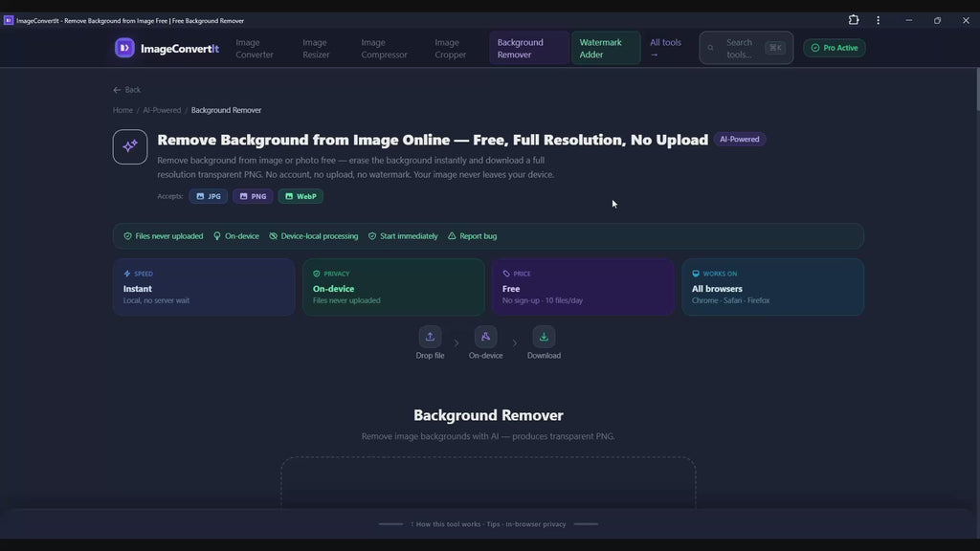Click the Report bug warning icon

(x=452, y=236)
